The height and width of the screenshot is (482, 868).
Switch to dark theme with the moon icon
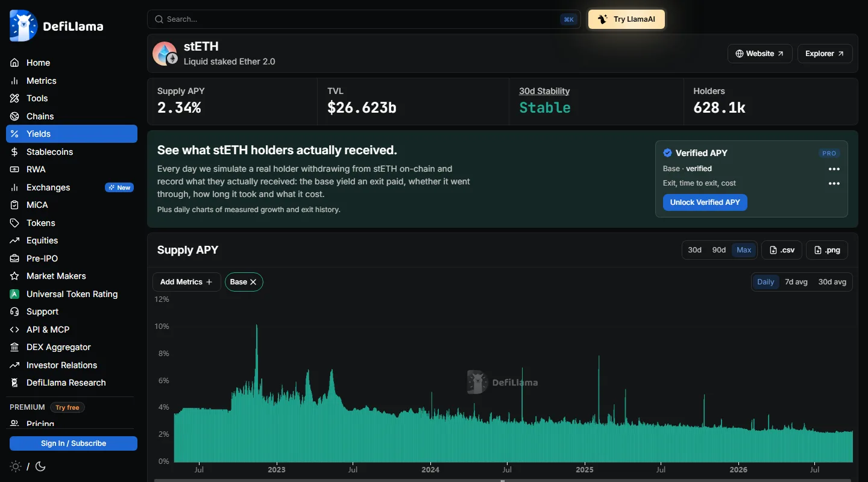pos(40,466)
